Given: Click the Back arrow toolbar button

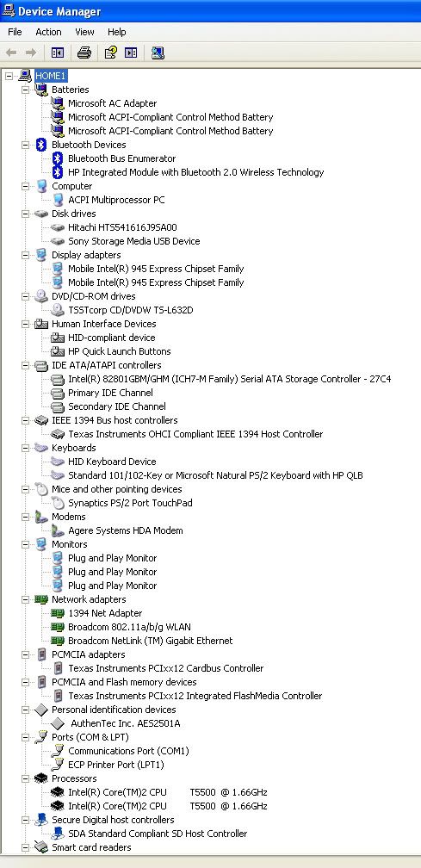Looking at the screenshot, I should (x=11, y=53).
